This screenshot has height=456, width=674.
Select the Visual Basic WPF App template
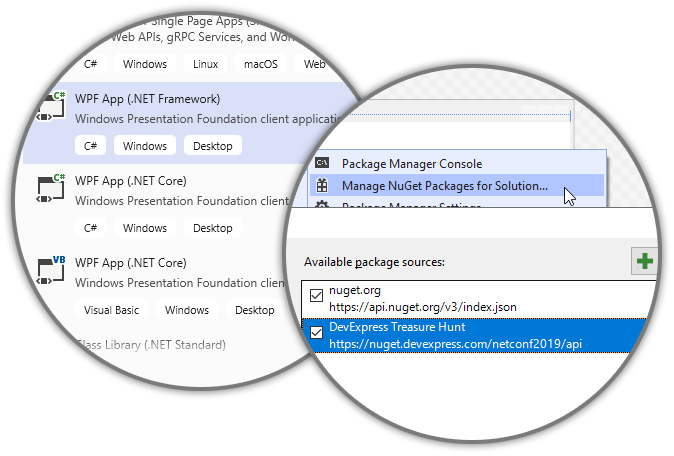click(131, 263)
